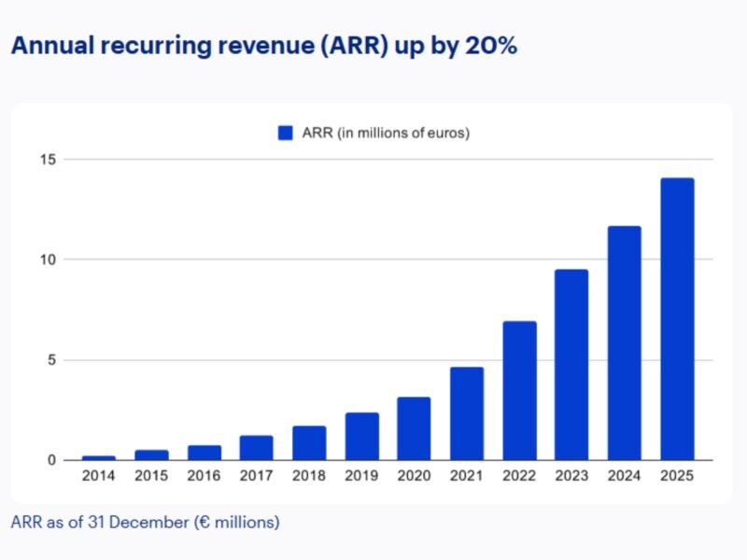Click the x-axis label '2016'
Image resolution: width=747 pixels, height=560 pixels.
point(204,476)
